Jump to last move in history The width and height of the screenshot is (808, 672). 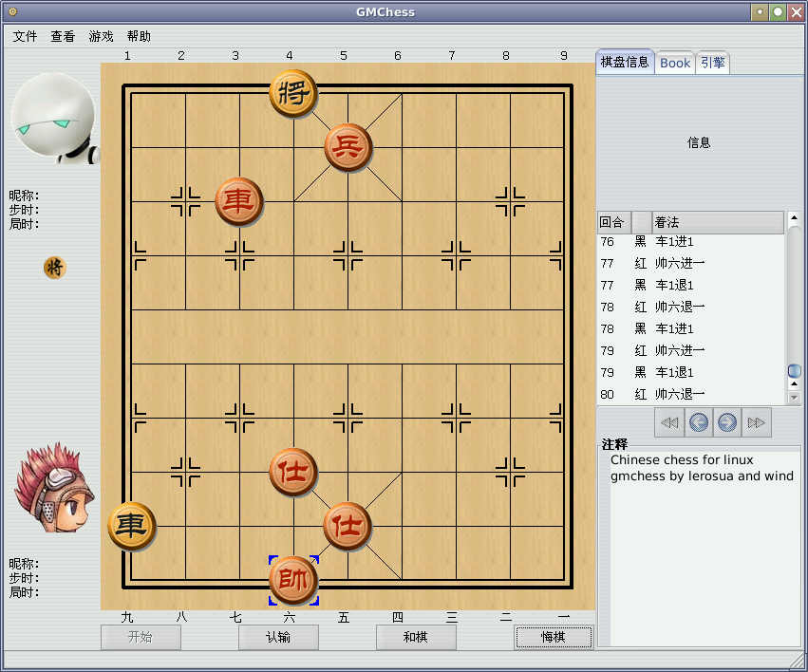[757, 422]
